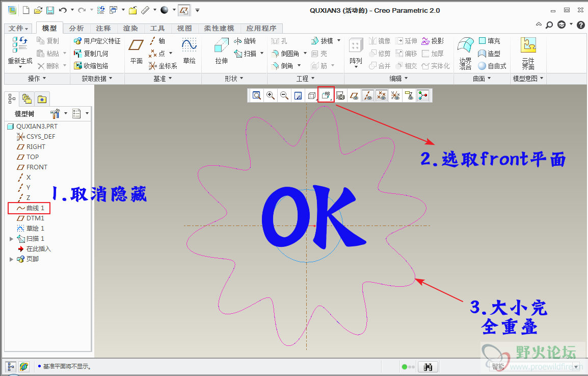Click the Repaint icon in graphics toolbar
The height and width of the screenshot is (376, 588).
click(298, 95)
